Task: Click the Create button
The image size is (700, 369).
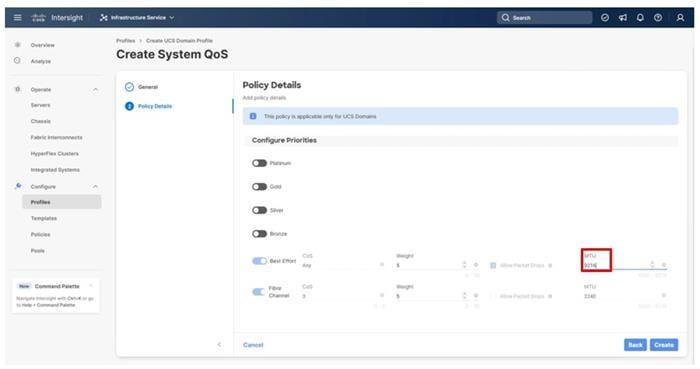Action: [x=664, y=344]
